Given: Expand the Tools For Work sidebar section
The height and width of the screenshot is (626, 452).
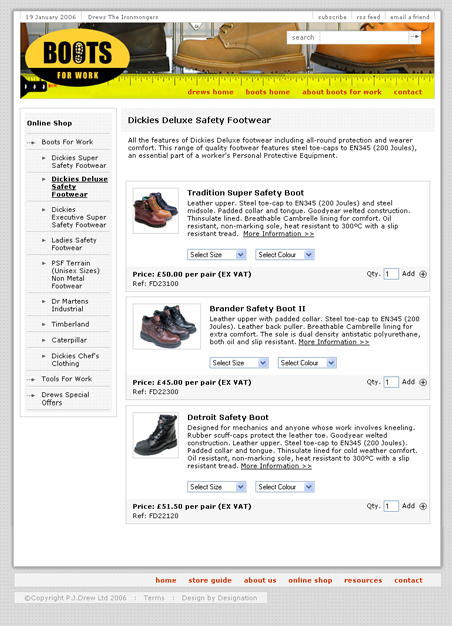Looking at the screenshot, I should pos(67,379).
